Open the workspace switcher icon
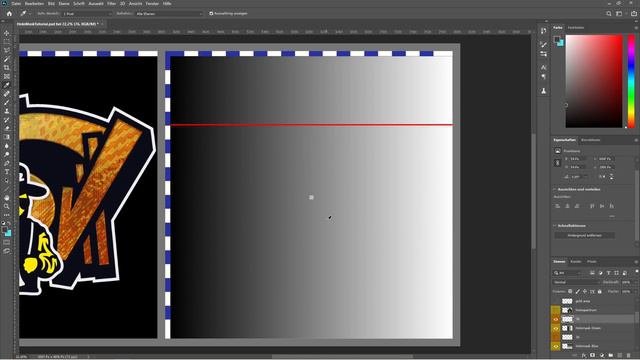Viewport: 640px width, 360px height. (619, 13)
